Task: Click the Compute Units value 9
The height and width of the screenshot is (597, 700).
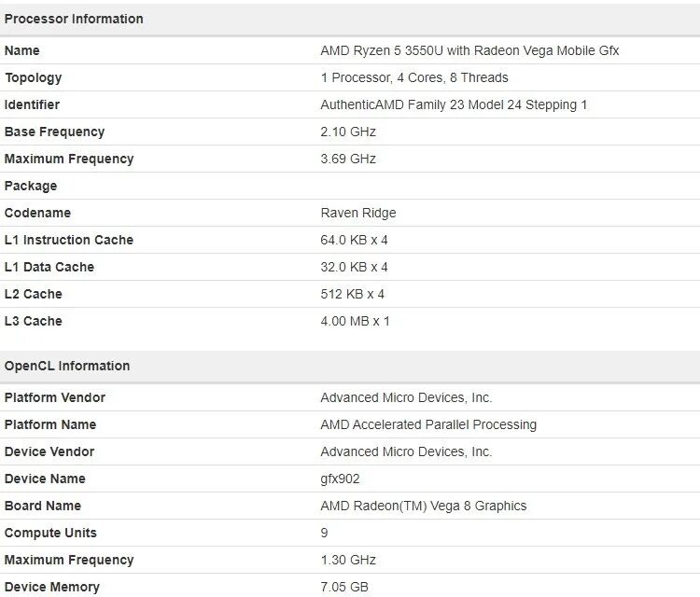Action: point(325,533)
